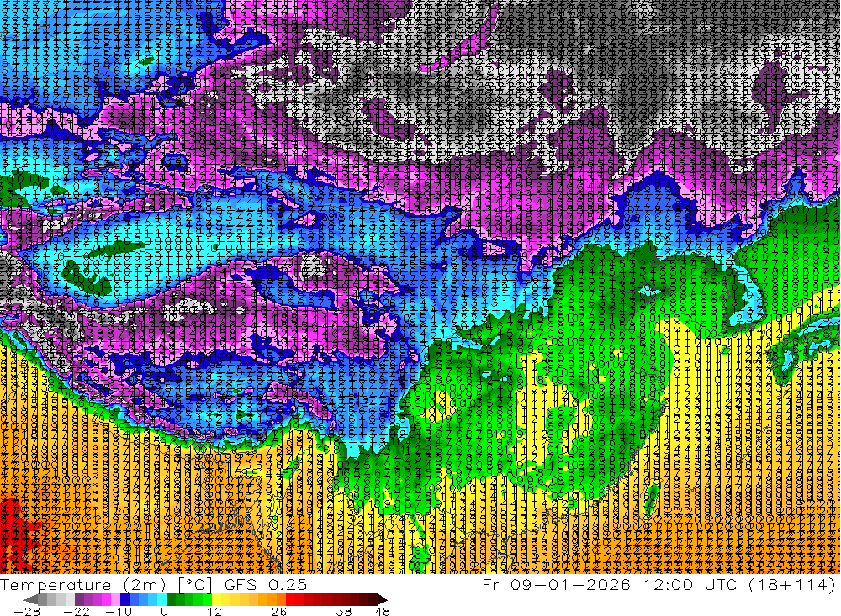The height and width of the screenshot is (616, 841).
Task: Click the dark maroon right arrow of color scale
Action: tap(382, 599)
